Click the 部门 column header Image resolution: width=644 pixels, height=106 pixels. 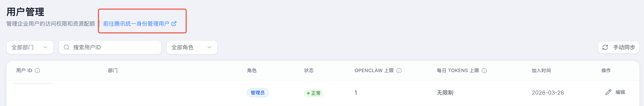pos(113,71)
